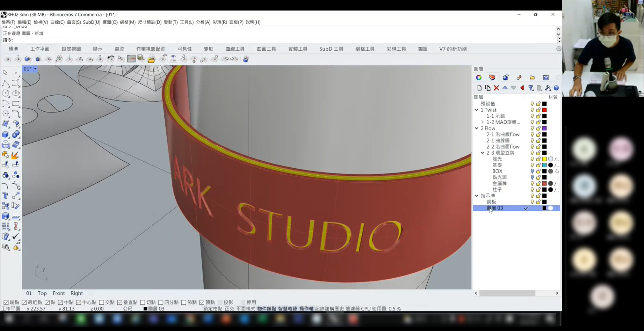Switch to the Top viewport tab

click(x=42, y=293)
